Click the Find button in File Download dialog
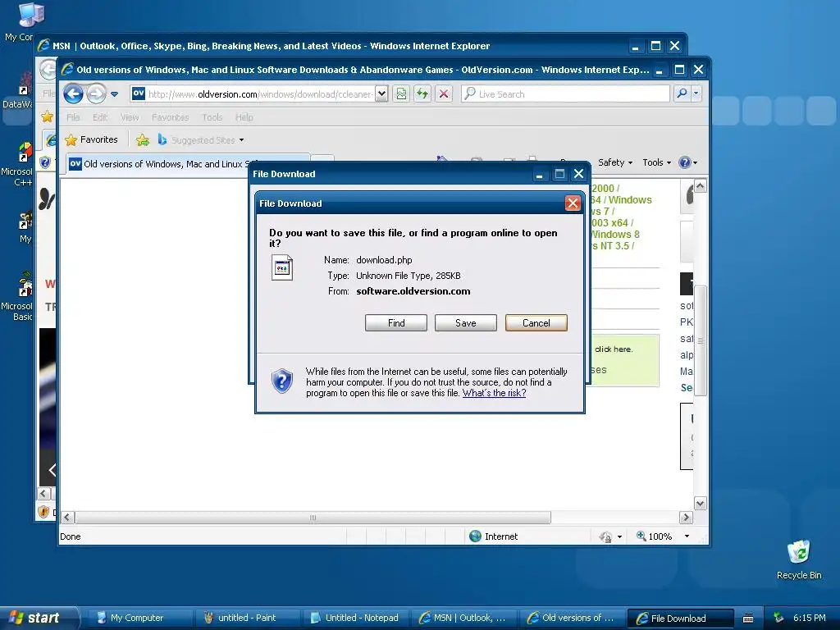The image size is (840, 630). coord(396,323)
